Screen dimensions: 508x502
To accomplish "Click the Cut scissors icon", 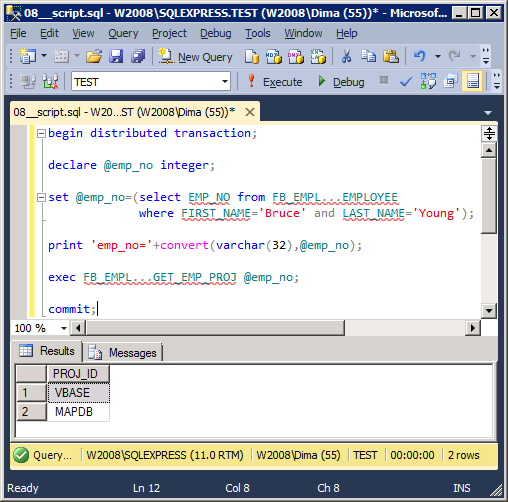I will [347, 56].
